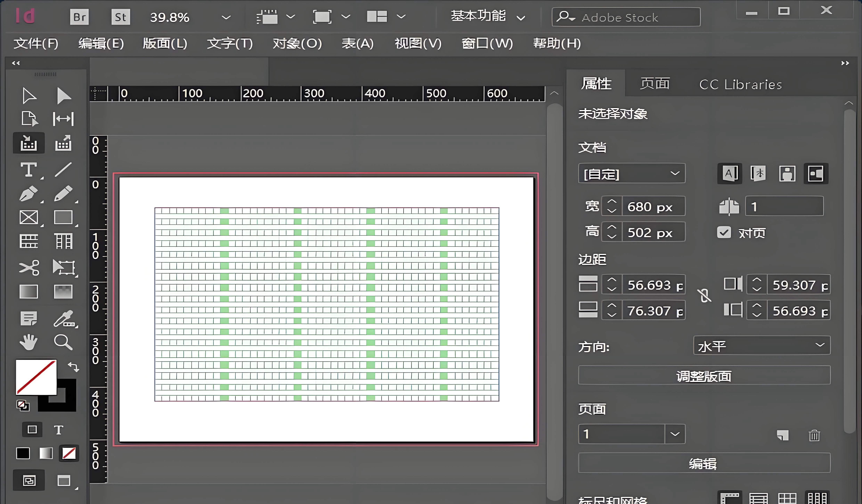862x504 pixels.
Task: Open the 对象(O) menu
Action: click(x=297, y=43)
